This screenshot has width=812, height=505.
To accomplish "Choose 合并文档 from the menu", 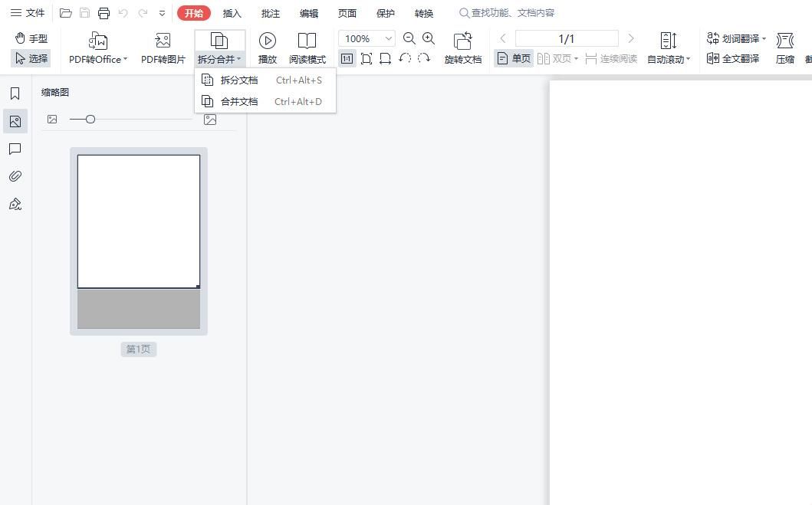I will (x=265, y=101).
